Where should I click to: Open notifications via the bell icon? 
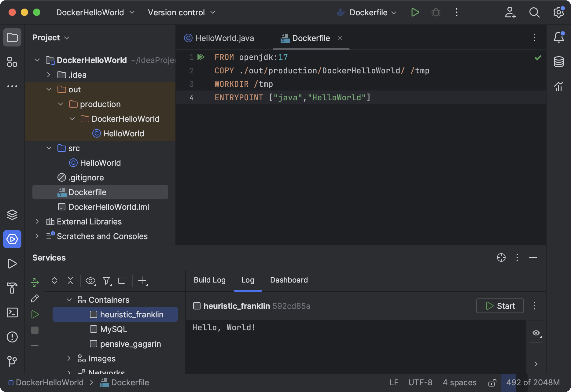(x=559, y=37)
